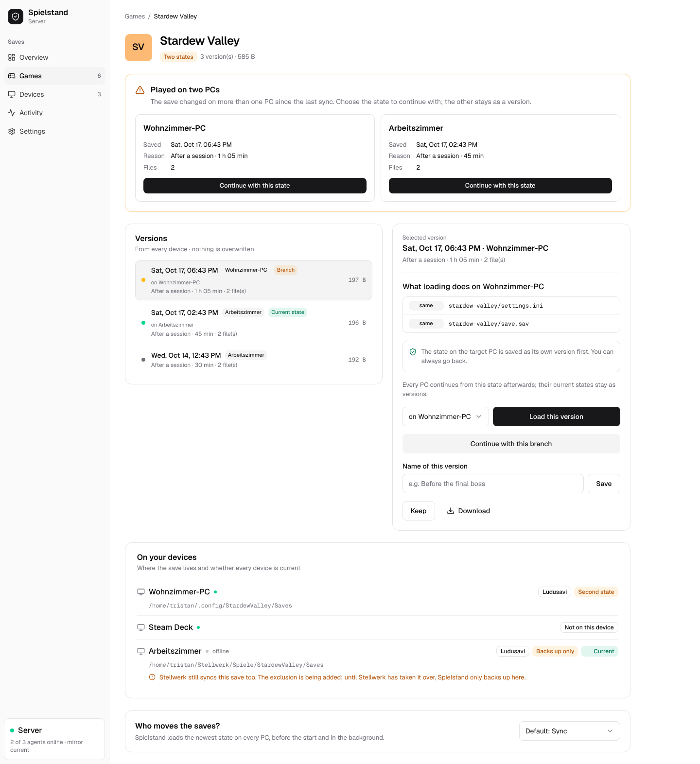700x764 pixels.
Task: Go to Overview in the sidebar
Action: click(54, 57)
